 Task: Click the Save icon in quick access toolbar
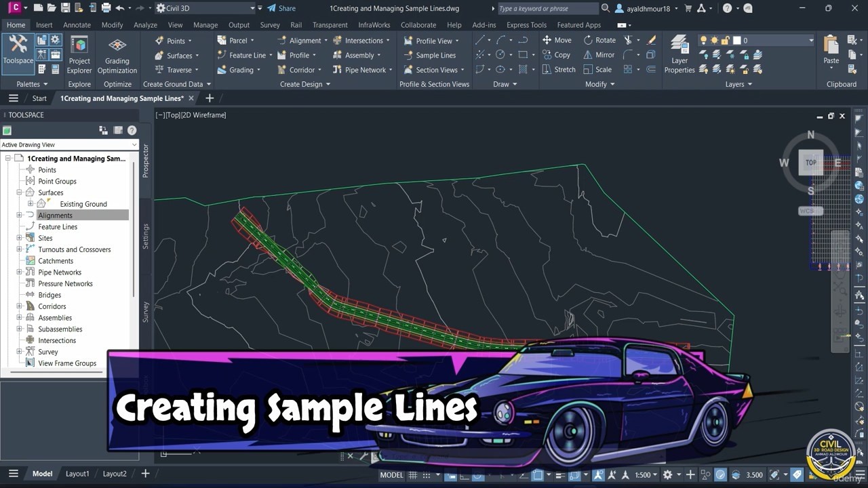[x=65, y=8]
